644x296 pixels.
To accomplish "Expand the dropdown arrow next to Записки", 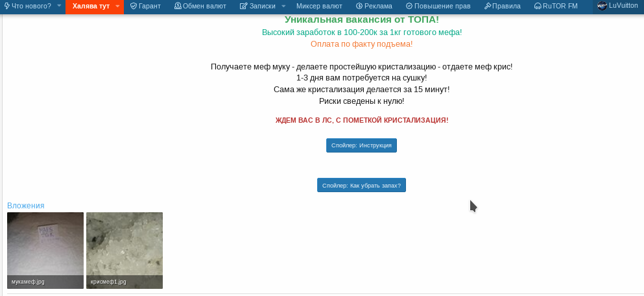I will pyautogui.click(x=283, y=6).
